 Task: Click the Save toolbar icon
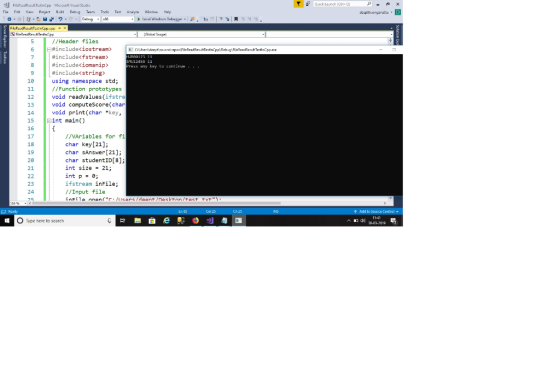coord(45,19)
